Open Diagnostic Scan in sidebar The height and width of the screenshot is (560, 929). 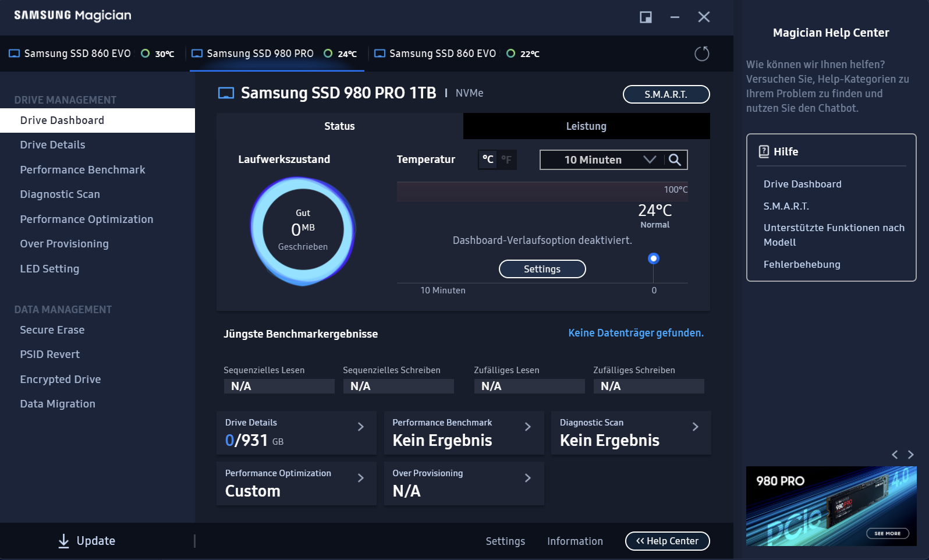97,194
